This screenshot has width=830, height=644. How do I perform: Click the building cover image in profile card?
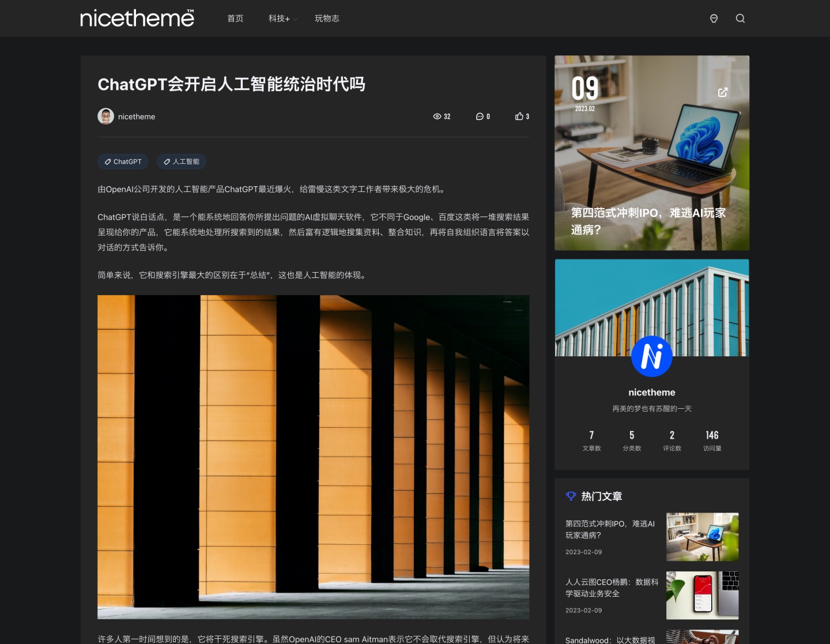(652, 307)
